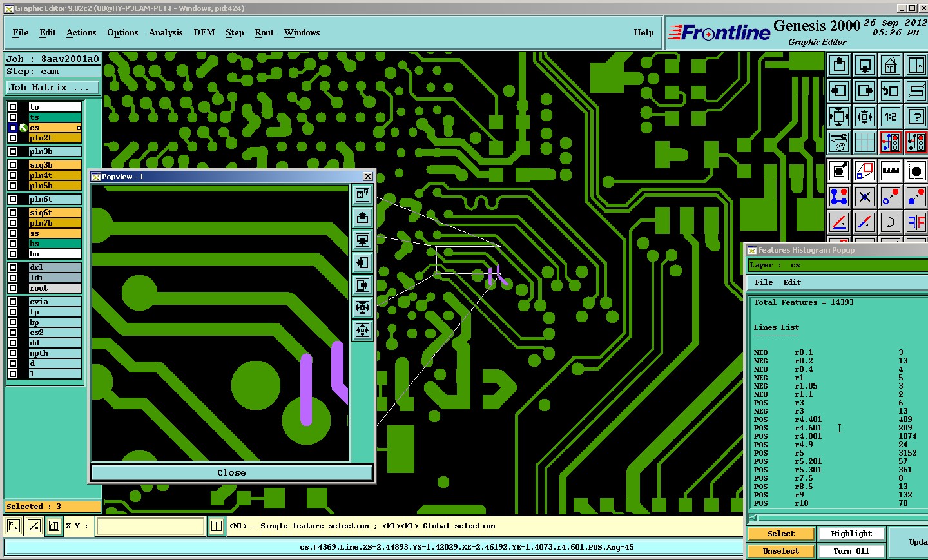This screenshot has width=928, height=560.
Task: Select layer name sig6t in layer list
Action: pos(55,213)
